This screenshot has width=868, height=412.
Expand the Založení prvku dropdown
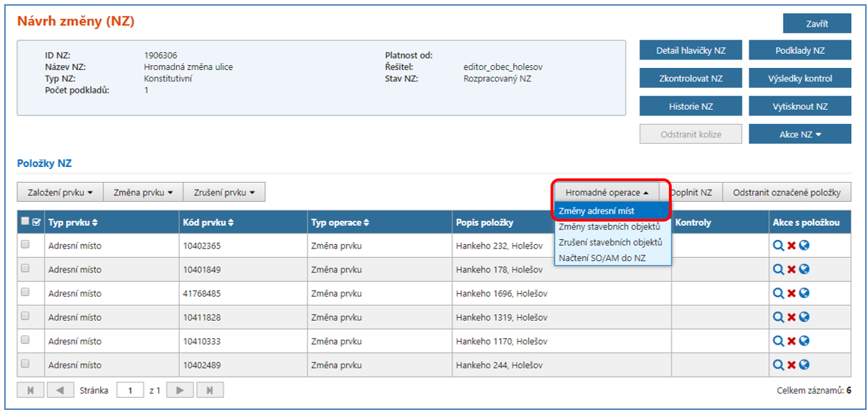click(60, 192)
